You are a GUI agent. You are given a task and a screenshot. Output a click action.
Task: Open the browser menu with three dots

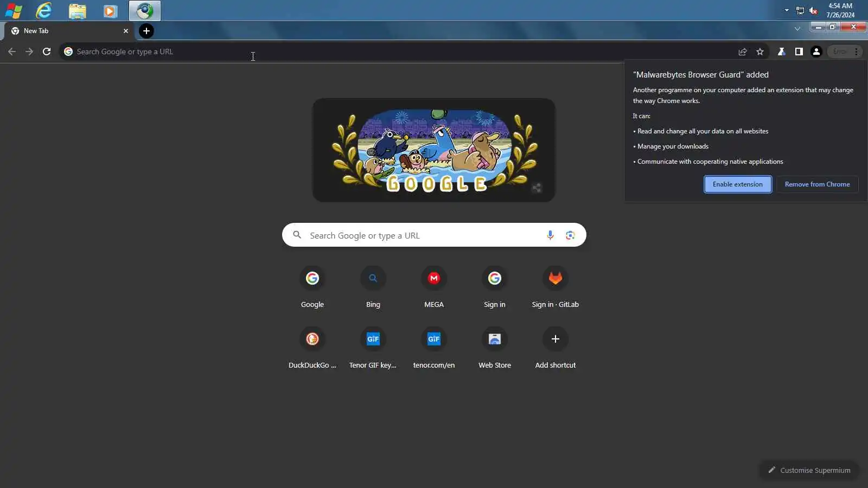857,52
